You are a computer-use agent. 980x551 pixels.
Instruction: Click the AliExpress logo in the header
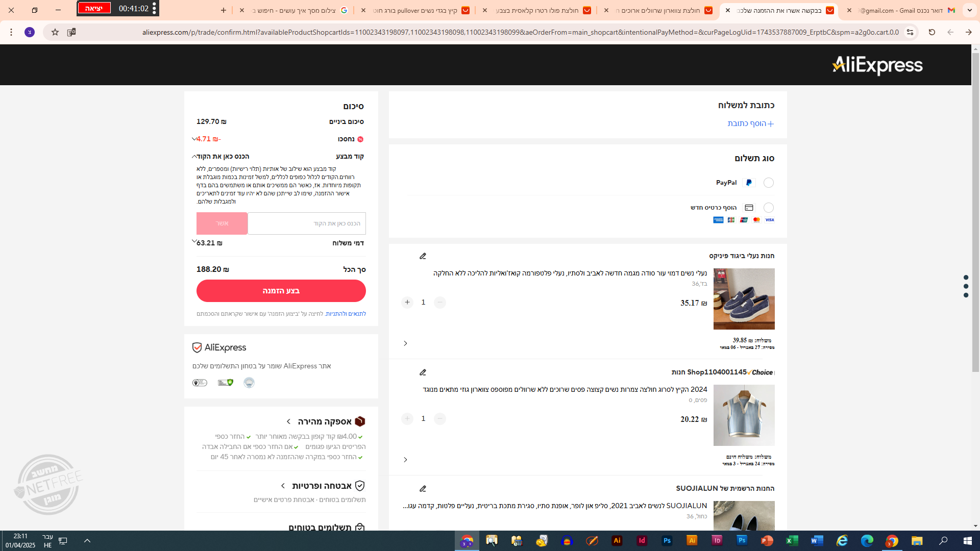[x=877, y=65]
